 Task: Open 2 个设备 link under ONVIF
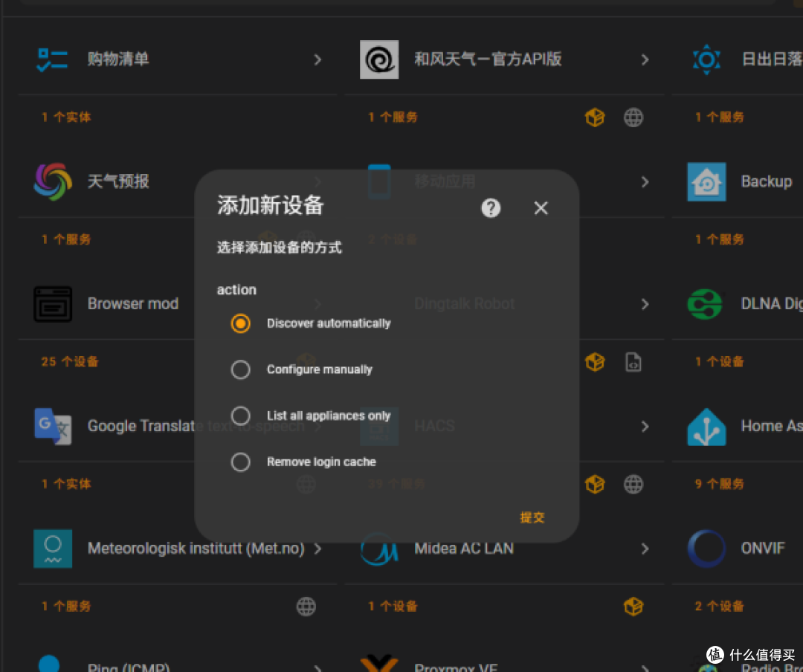coord(720,607)
